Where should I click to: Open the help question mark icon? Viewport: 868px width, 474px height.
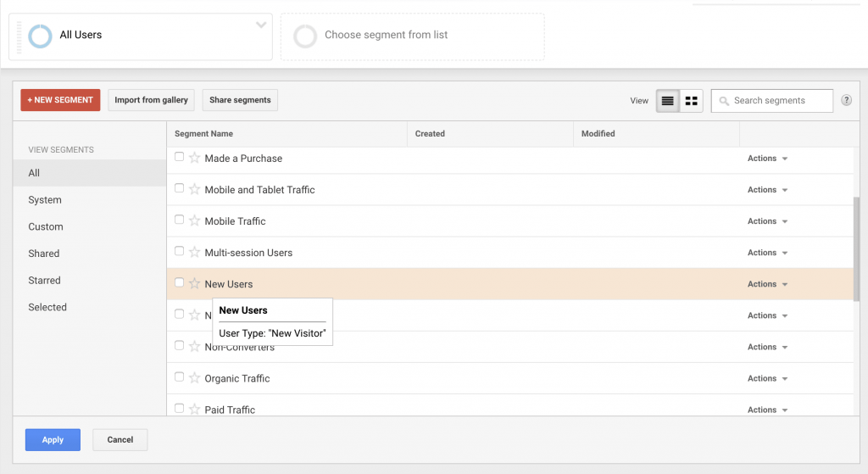tap(847, 100)
